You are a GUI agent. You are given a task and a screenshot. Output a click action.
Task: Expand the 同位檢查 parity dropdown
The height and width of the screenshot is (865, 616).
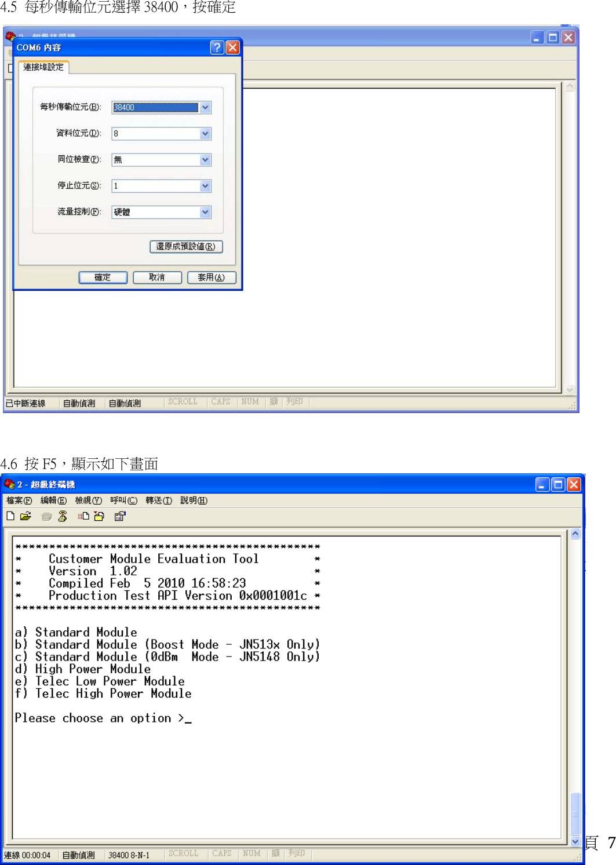click(205, 159)
